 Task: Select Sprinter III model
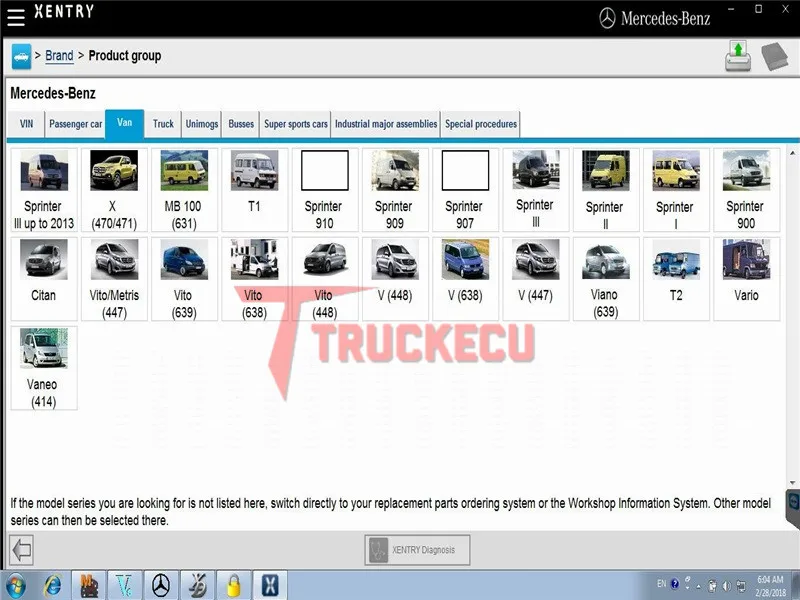point(536,190)
